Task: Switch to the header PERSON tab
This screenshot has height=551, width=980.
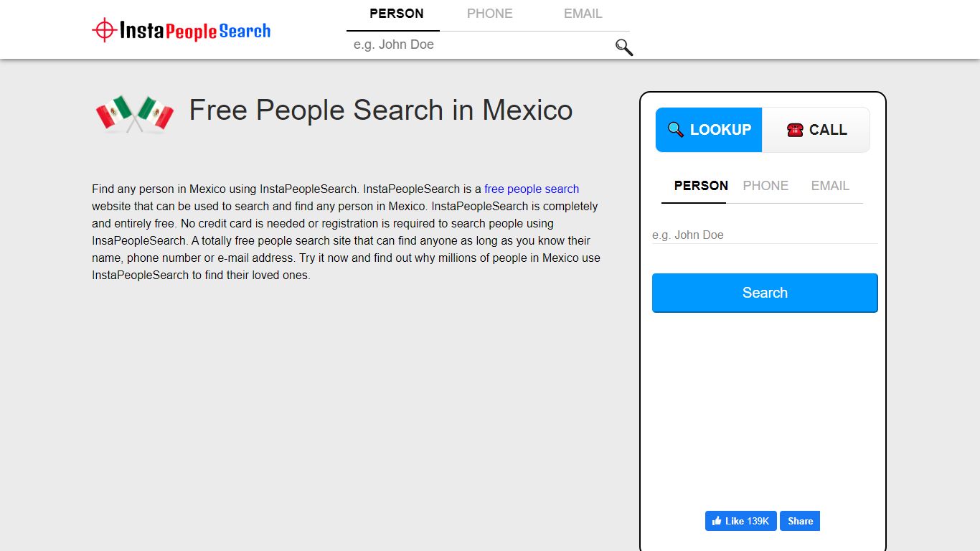Action: pyautogui.click(x=396, y=14)
